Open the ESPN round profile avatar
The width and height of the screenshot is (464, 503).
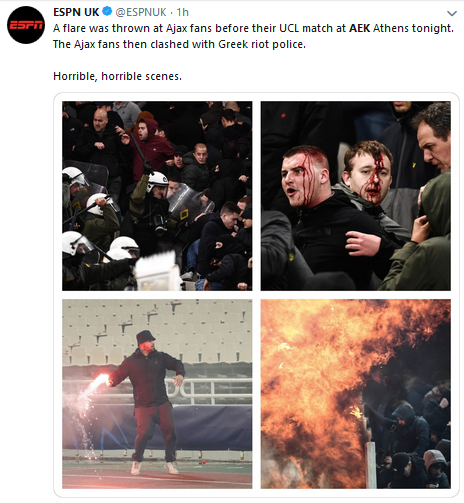click(26, 25)
